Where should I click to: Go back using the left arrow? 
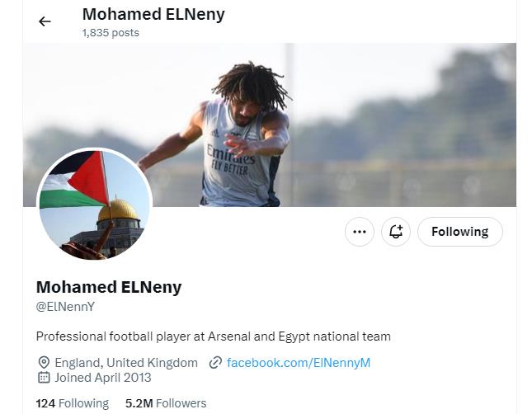[x=45, y=21]
